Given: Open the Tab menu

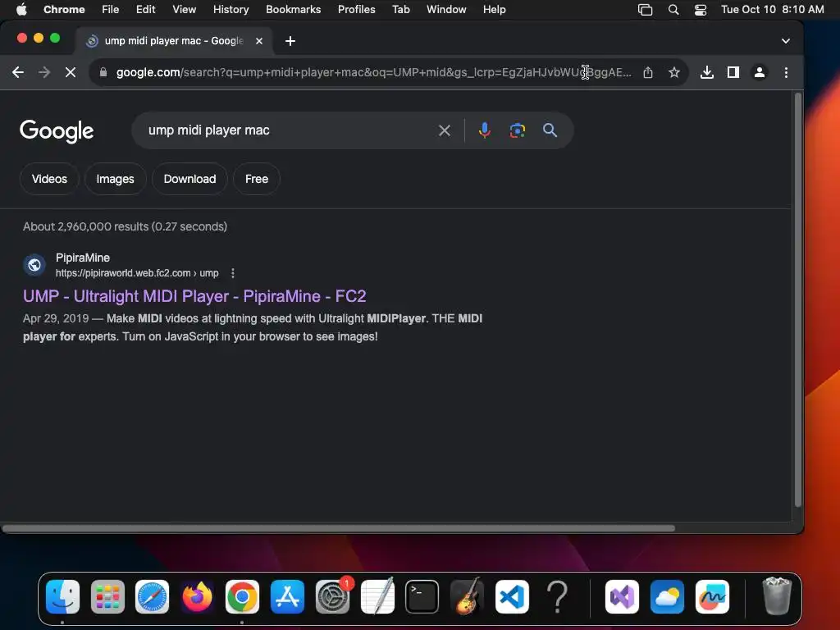Looking at the screenshot, I should click(400, 9).
